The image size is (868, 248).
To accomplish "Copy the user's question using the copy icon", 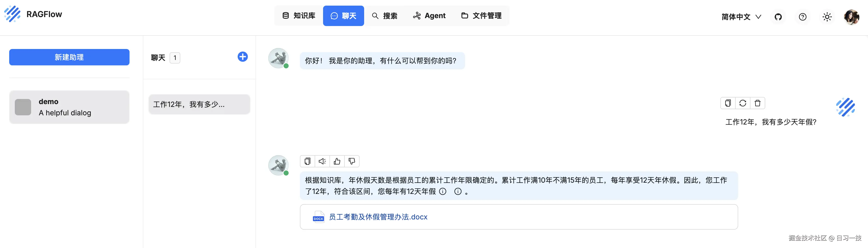I will coord(728,103).
